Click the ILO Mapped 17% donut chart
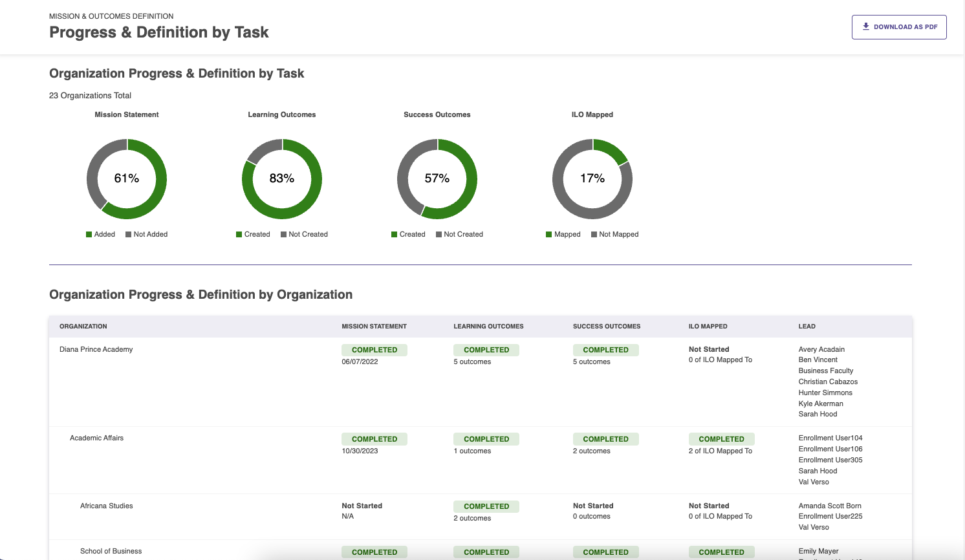 point(592,179)
